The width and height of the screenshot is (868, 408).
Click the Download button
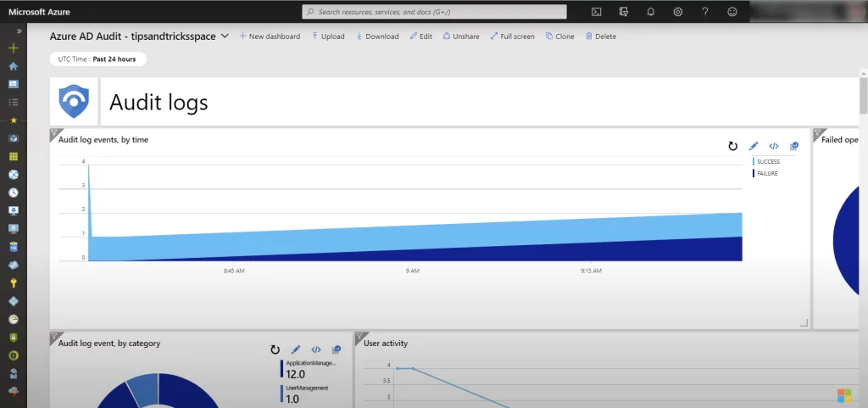pyautogui.click(x=377, y=36)
